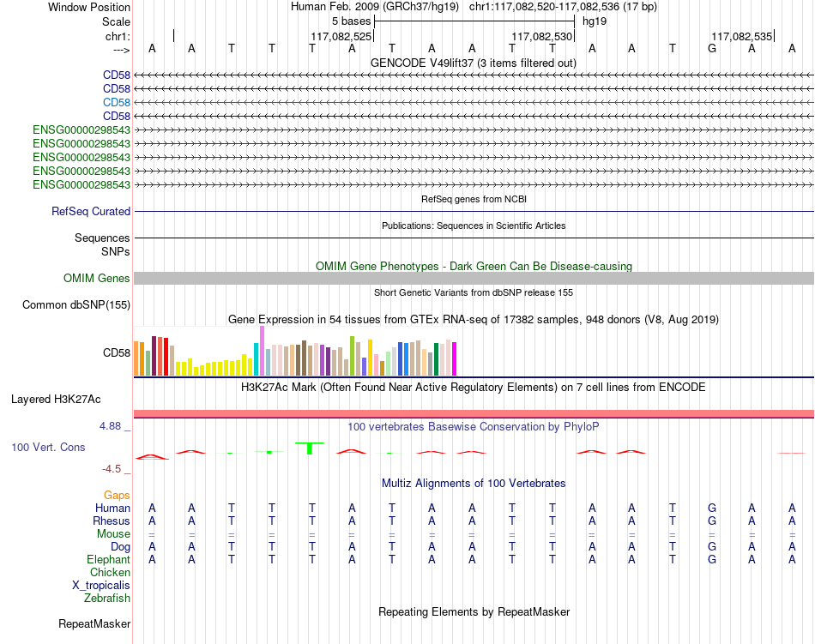Click the SNPs label under Sequences
815x644 pixels.
coord(116,251)
